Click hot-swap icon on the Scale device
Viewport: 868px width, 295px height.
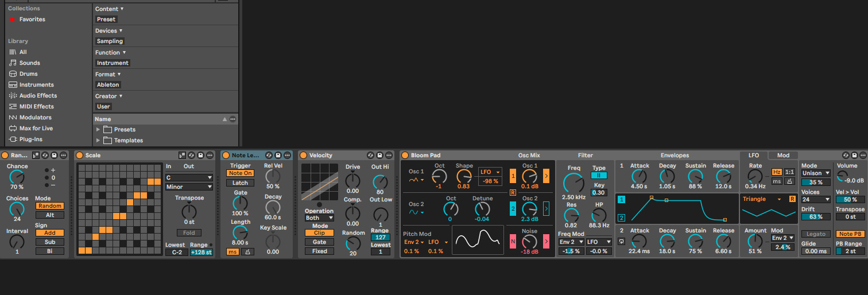192,156
